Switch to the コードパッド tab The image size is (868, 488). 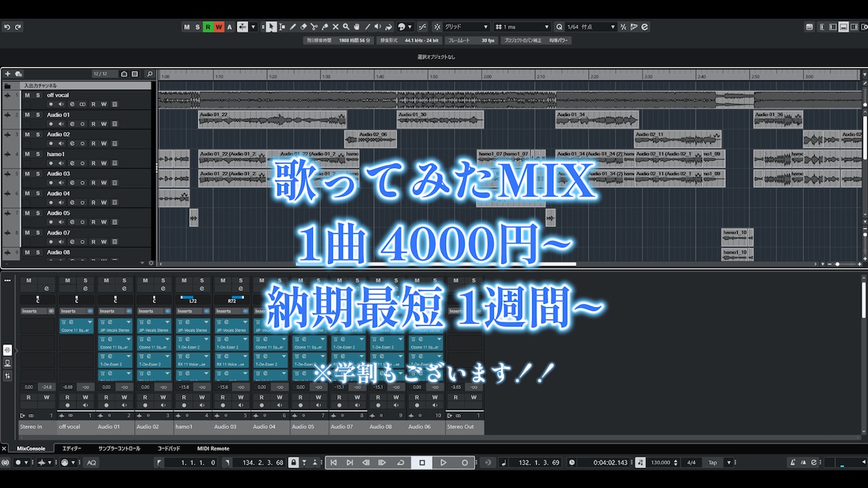(169, 449)
